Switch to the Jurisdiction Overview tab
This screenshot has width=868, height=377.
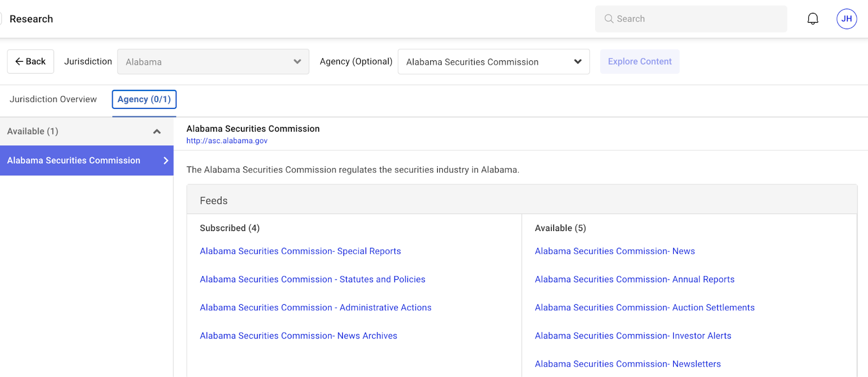[x=53, y=99]
